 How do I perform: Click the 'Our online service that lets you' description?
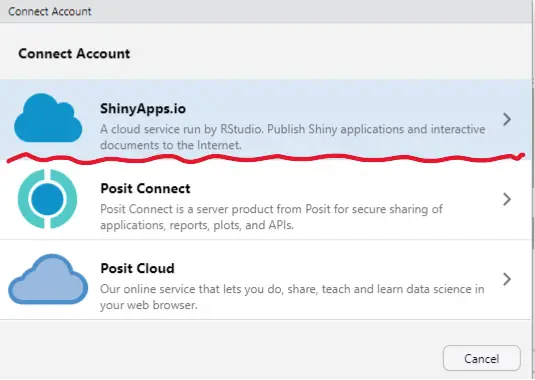(292, 297)
